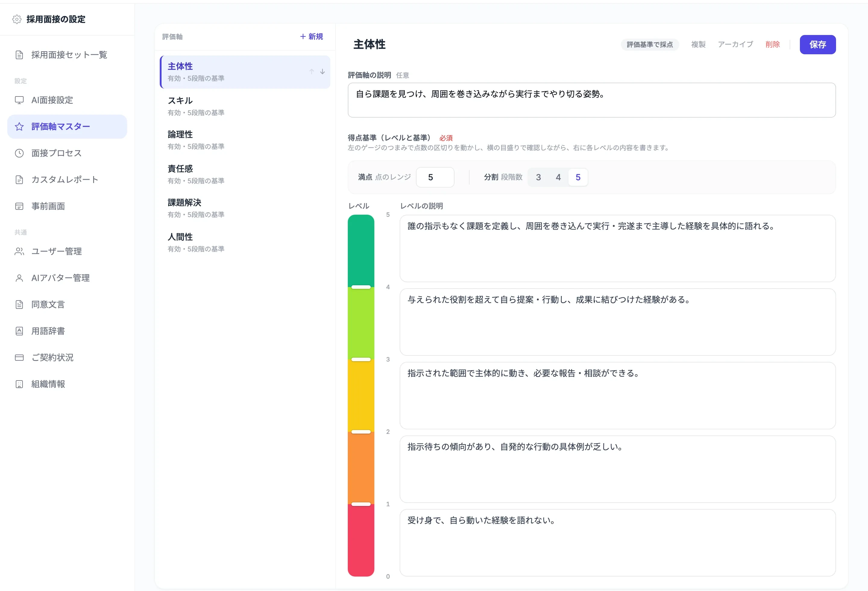
Task: Click the users icon for ユーザー管理
Action: [19, 251]
